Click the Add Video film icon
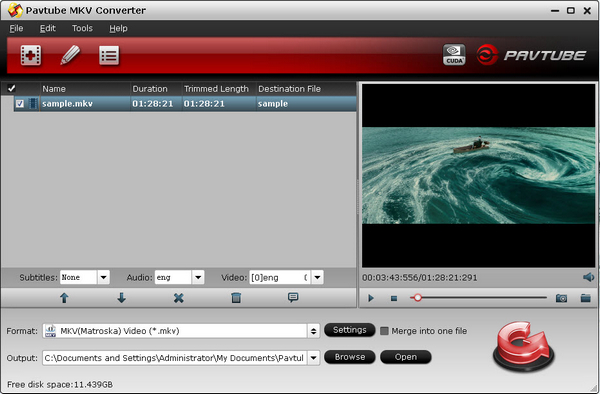The width and height of the screenshot is (600, 394). (31, 55)
